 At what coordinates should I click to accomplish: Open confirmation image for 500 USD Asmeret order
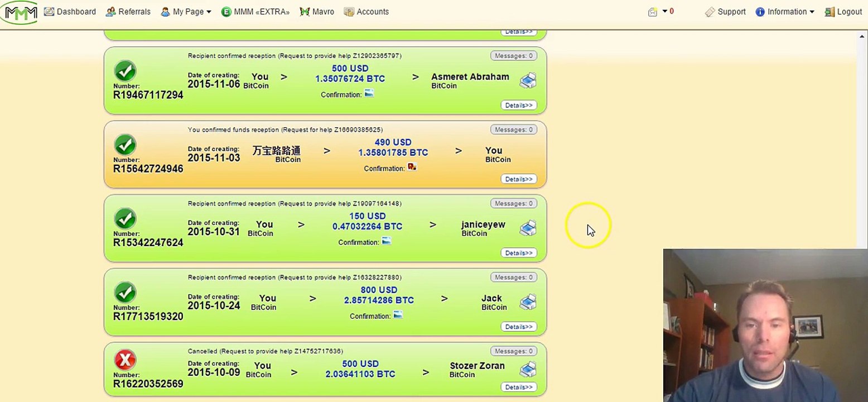[x=369, y=93]
